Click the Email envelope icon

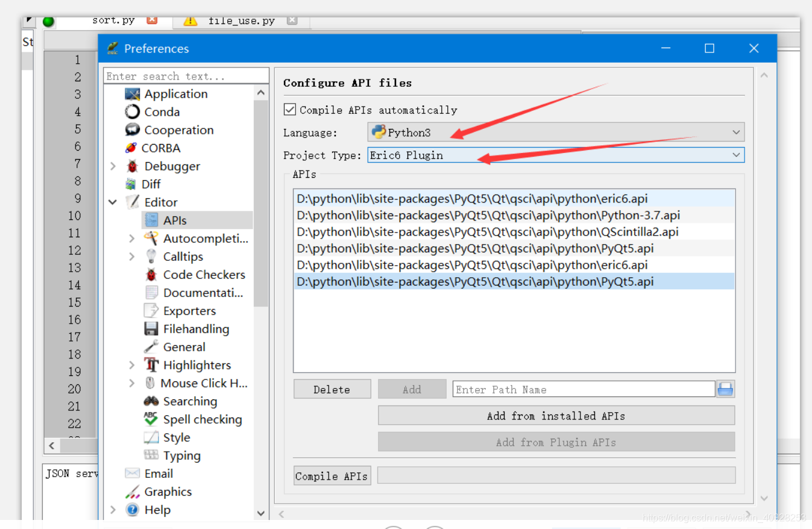[132, 474]
